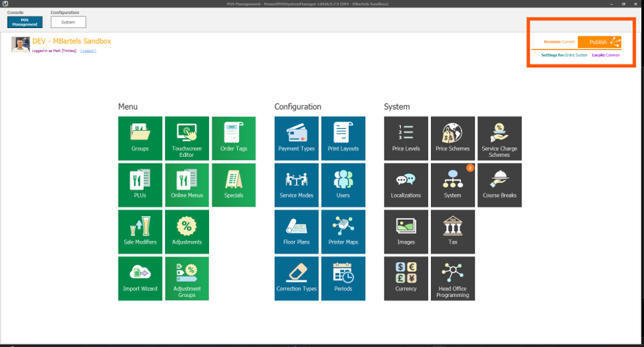Open the Tax tile
This screenshot has height=347, width=644.
[x=453, y=232]
